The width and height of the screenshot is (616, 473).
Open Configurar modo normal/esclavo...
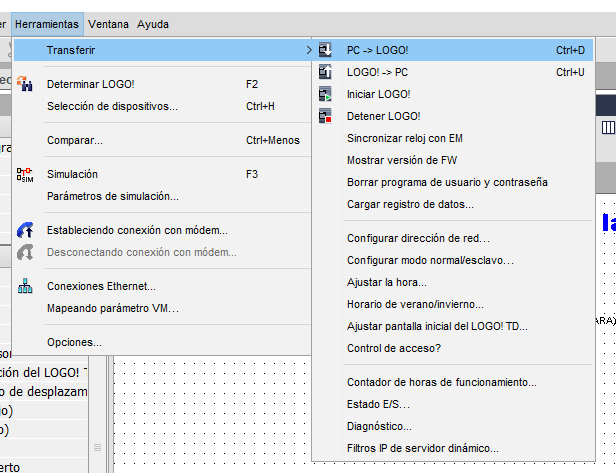[453, 260]
